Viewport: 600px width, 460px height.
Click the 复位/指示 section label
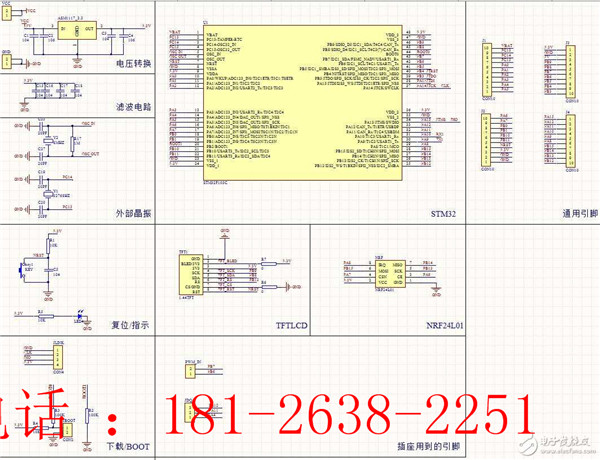click(130, 325)
